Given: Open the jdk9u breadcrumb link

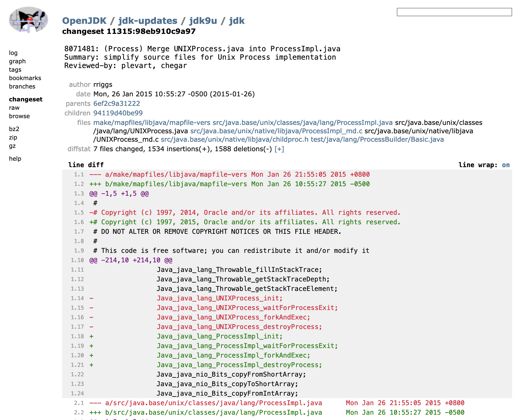Looking at the screenshot, I should tap(203, 21).
